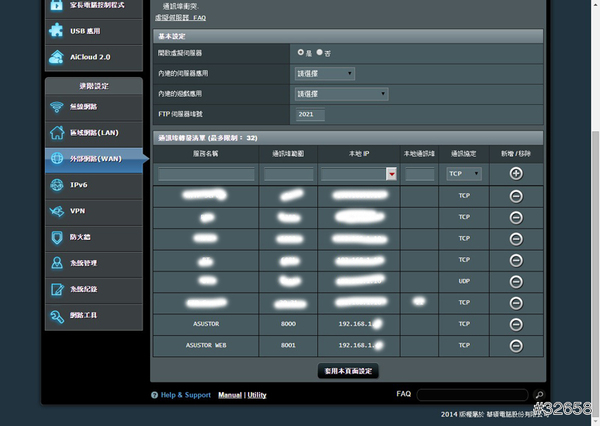Viewport: 600px width, 426px height.
Task: Remove the ASUSTOR WEB port 8001 rule
Action: point(516,346)
